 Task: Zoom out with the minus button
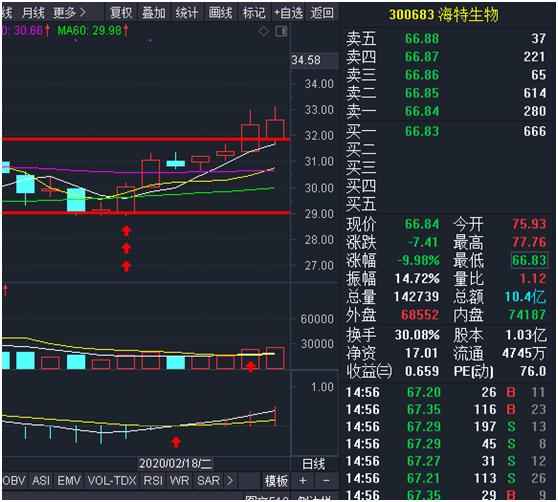(326, 481)
